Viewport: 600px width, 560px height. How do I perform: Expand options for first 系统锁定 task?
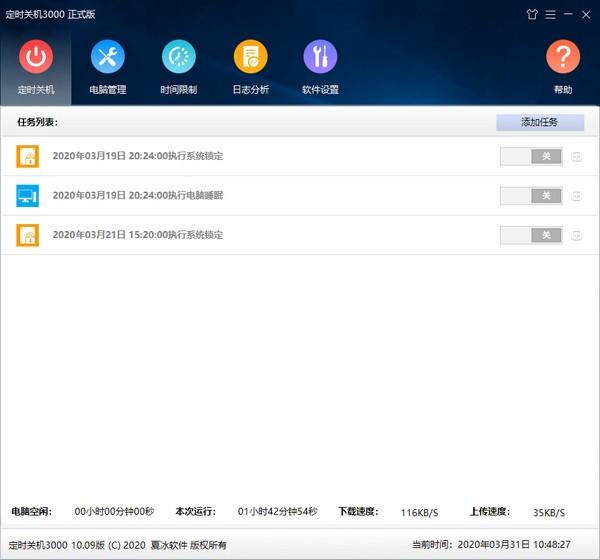[577, 156]
